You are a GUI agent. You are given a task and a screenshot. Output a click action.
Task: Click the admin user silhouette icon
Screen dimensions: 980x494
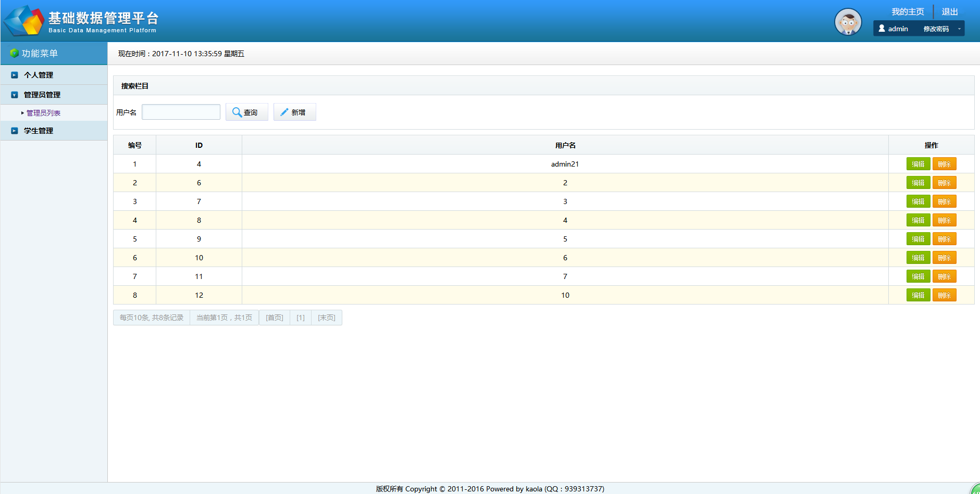(x=882, y=29)
